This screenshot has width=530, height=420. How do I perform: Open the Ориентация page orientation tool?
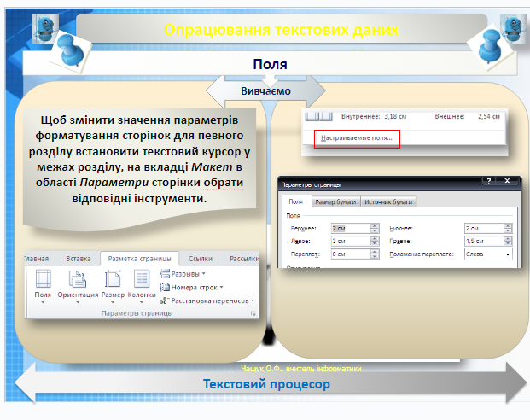pos(78,285)
